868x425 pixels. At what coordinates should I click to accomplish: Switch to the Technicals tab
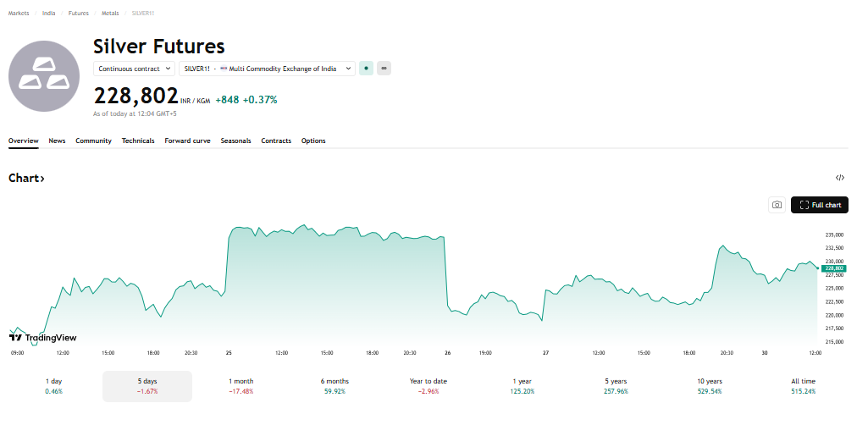pyautogui.click(x=138, y=141)
